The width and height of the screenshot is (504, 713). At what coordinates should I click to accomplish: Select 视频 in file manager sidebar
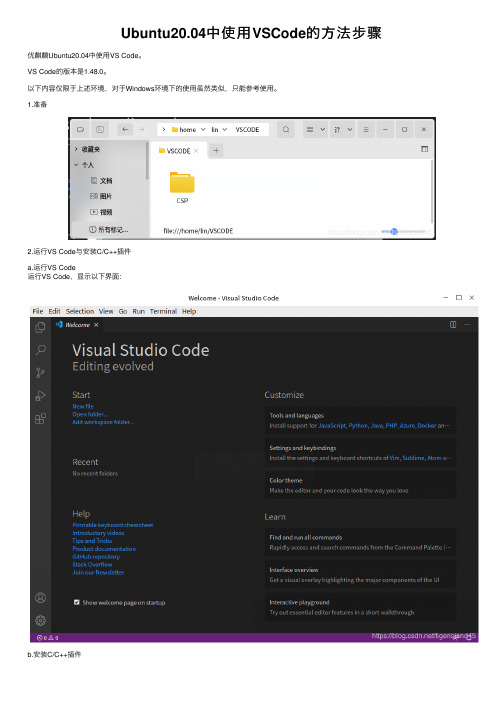point(101,212)
